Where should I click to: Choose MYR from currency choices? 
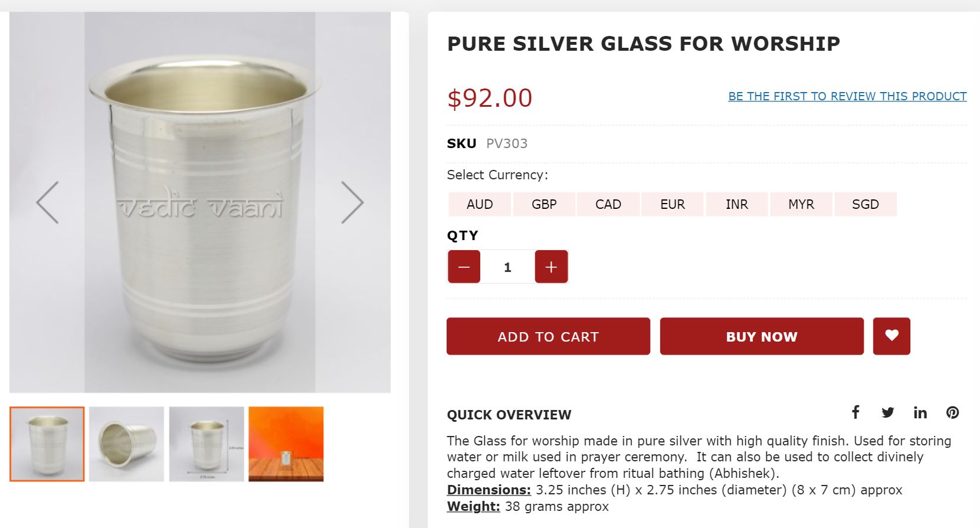click(801, 204)
